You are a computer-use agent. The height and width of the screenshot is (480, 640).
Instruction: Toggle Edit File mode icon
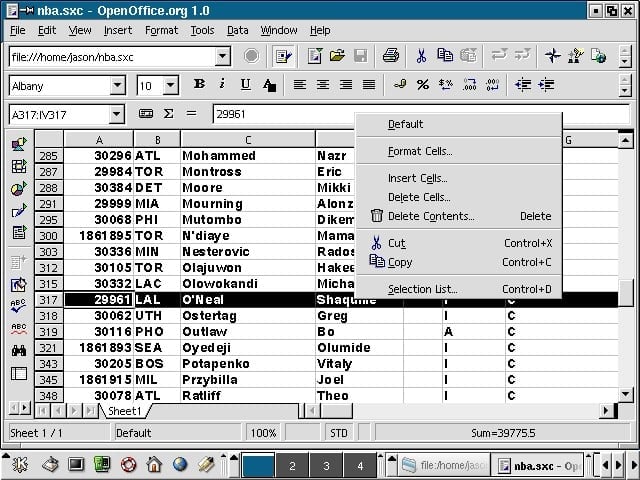coord(283,56)
